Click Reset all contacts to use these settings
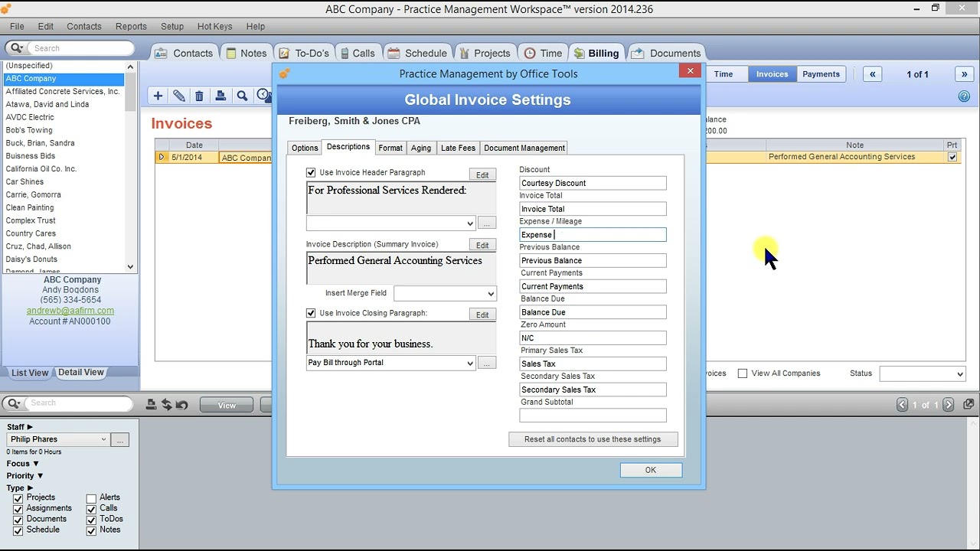The width and height of the screenshot is (980, 551). coord(593,439)
